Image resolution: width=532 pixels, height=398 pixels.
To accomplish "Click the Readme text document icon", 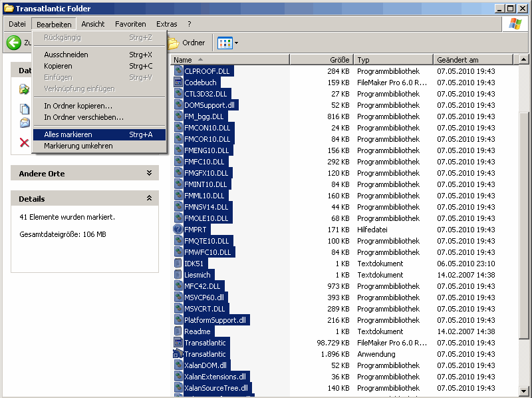I will 178,331.
